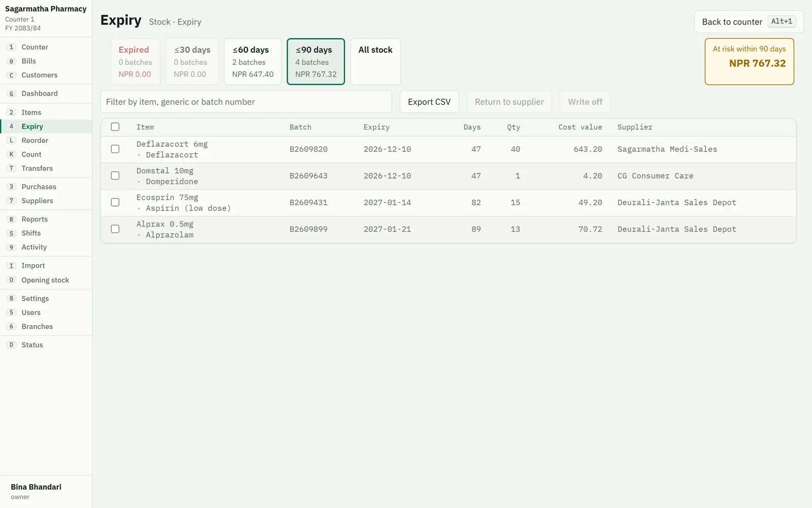
Task: Open Branches in the sidebar
Action: click(46, 327)
